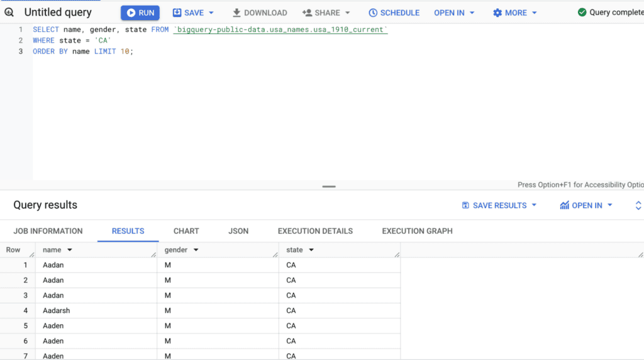Viewport: 644px width, 360px height.
Task: Click SCHEDULE with the clock icon
Action: 394,13
